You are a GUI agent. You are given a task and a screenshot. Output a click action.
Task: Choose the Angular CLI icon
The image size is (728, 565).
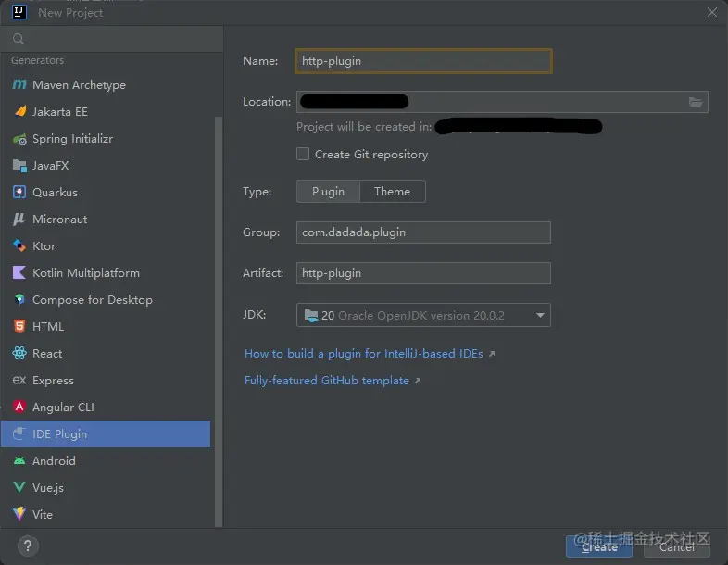[x=19, y=407]
